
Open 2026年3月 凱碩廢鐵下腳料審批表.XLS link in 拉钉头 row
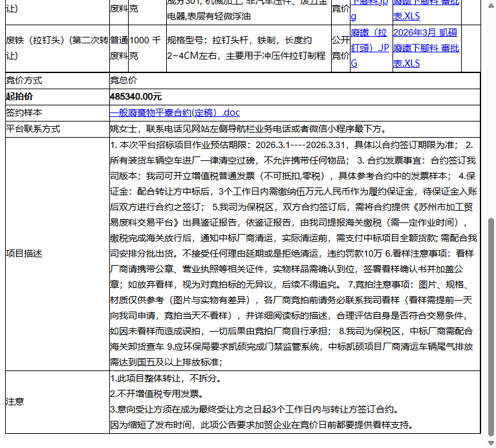[426, 48]
